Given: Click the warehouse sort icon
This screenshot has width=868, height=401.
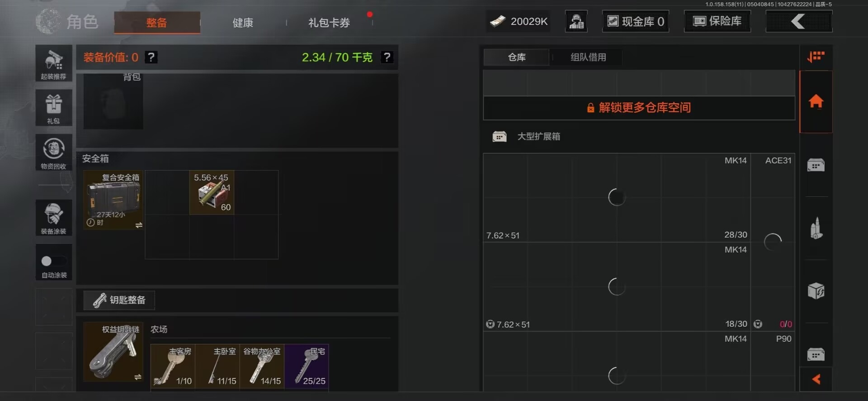Looking at the screenshot, I should (816, 57).
